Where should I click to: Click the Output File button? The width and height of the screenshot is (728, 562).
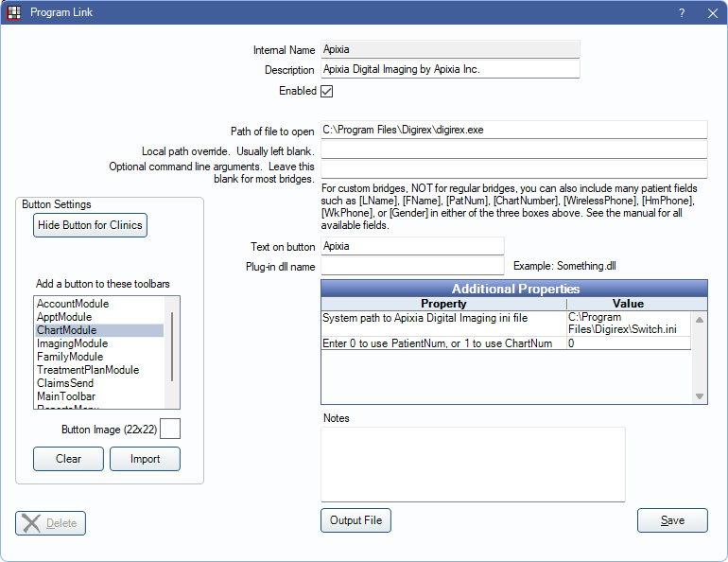click(x=355, y=520)
